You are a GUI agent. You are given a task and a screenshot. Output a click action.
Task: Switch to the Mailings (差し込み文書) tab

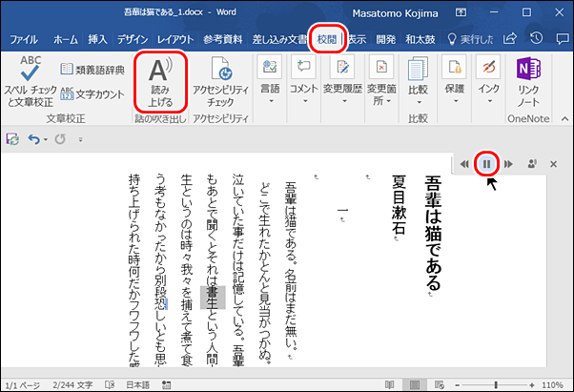point(279,39)
